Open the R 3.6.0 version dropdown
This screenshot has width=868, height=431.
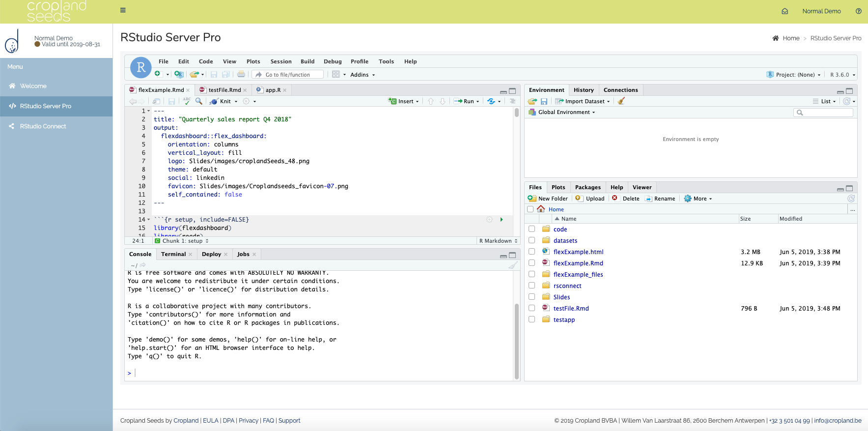pyautogui.click(x=843, y=75)
